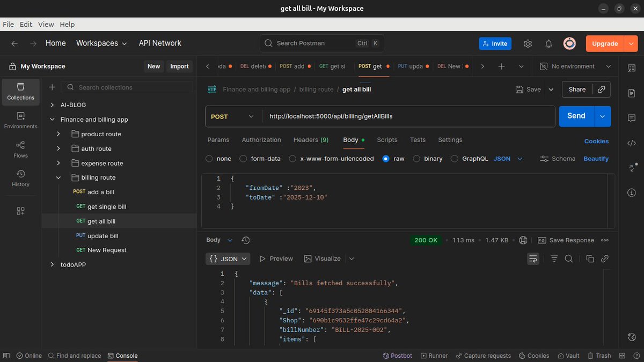Image resolution: width=644 pixels, height=362 pixels.
Task: Open more response options ellipsis
Action: (x=605, y=240)
